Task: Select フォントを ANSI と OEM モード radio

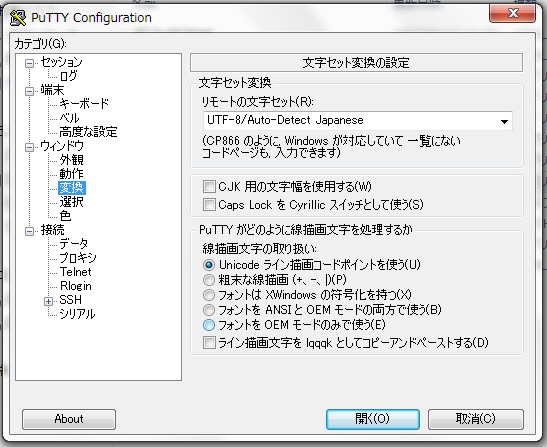Action: coord(209,310)
